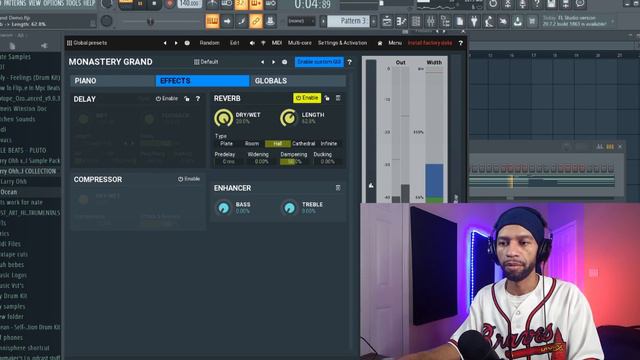Viewport: 640px width, 360px height.
Task: Click the countdown 3:2 icon
Action: tap(241, 4)
